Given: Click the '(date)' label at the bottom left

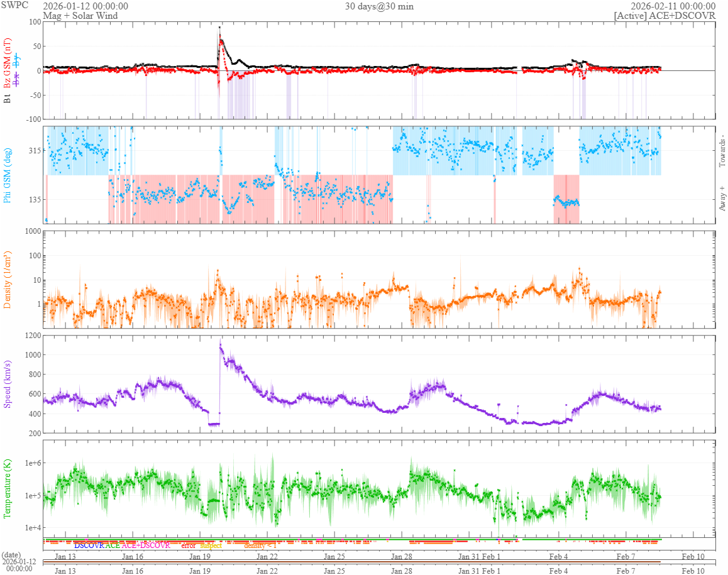Looking at the screenshot, I should [11, 555].
